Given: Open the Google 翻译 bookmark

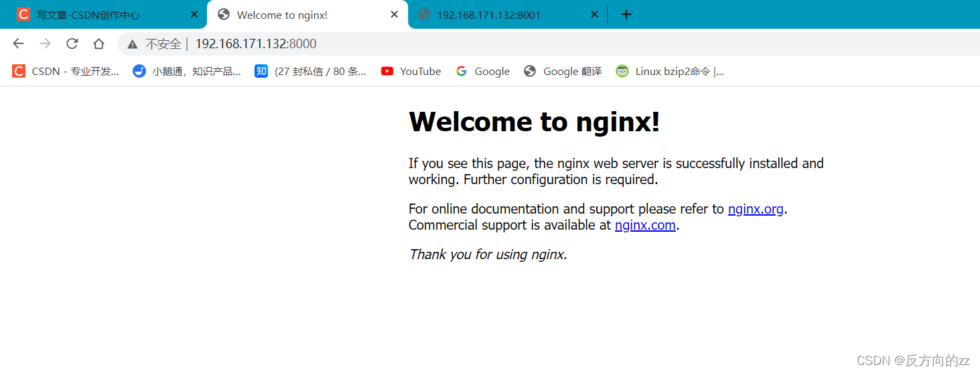Looking at the screenshot, I should [563, 71].
